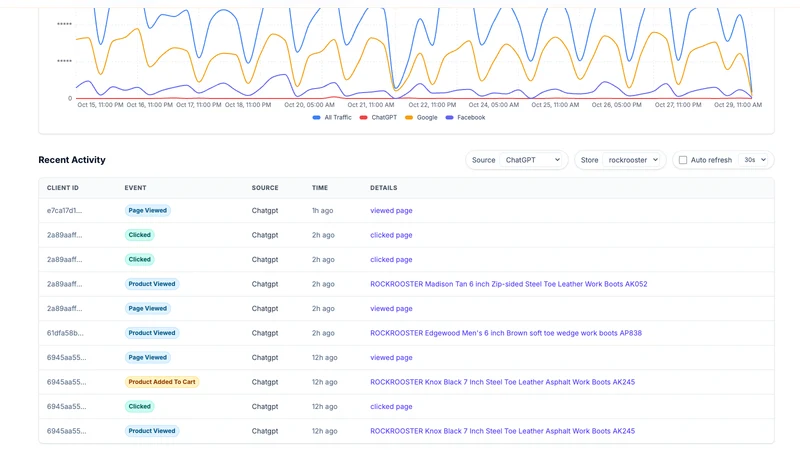Toggle ChatGPT legend swatch
Screen dimensions: 800x450
point(363,117)
